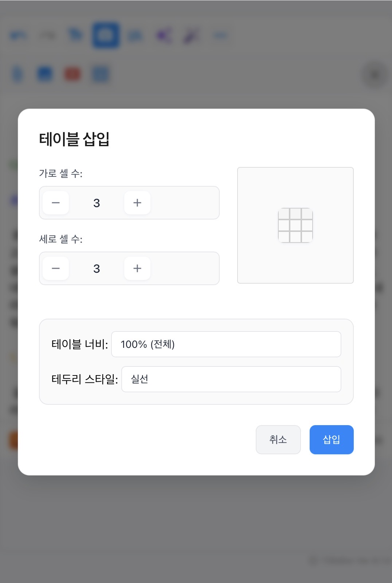Click the blue 삽입 button
392x583 pixels.
332,440
